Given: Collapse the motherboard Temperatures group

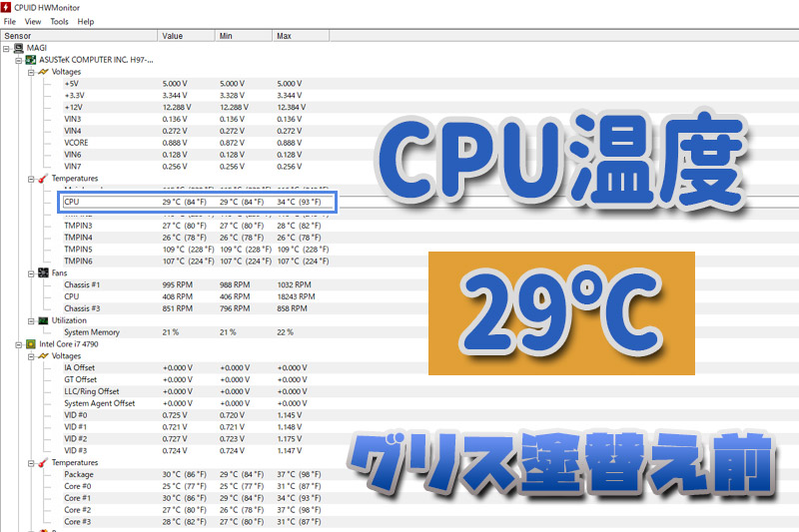Looking at the screenshot, I should tap(31, 179).
